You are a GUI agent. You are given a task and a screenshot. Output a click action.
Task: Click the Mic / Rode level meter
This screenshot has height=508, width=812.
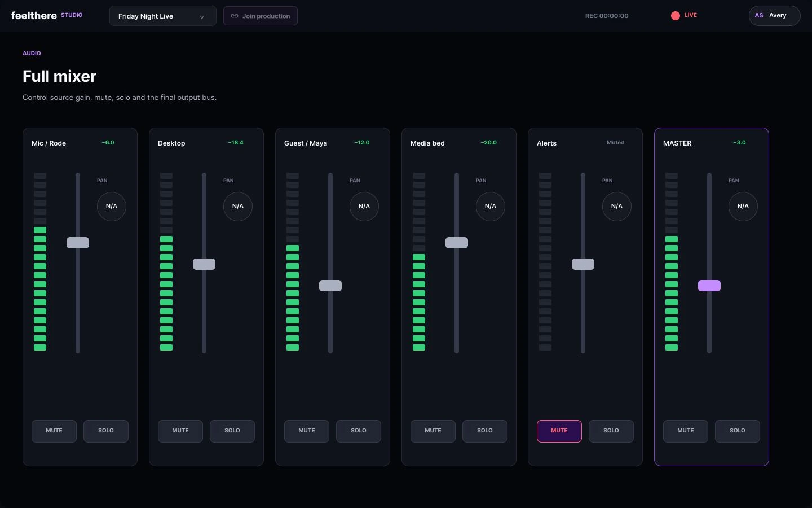pyautogui.click(x=40, y=262)
